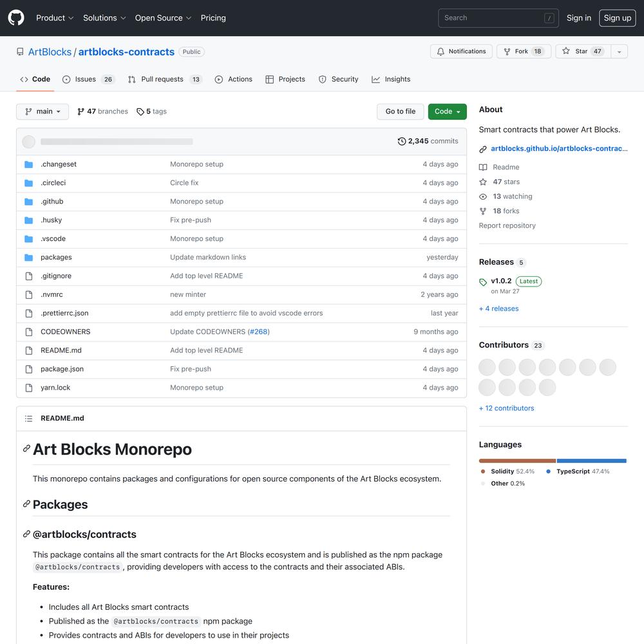
Task: Click the Solidity language bar segment
Action: tap(517, 461)
